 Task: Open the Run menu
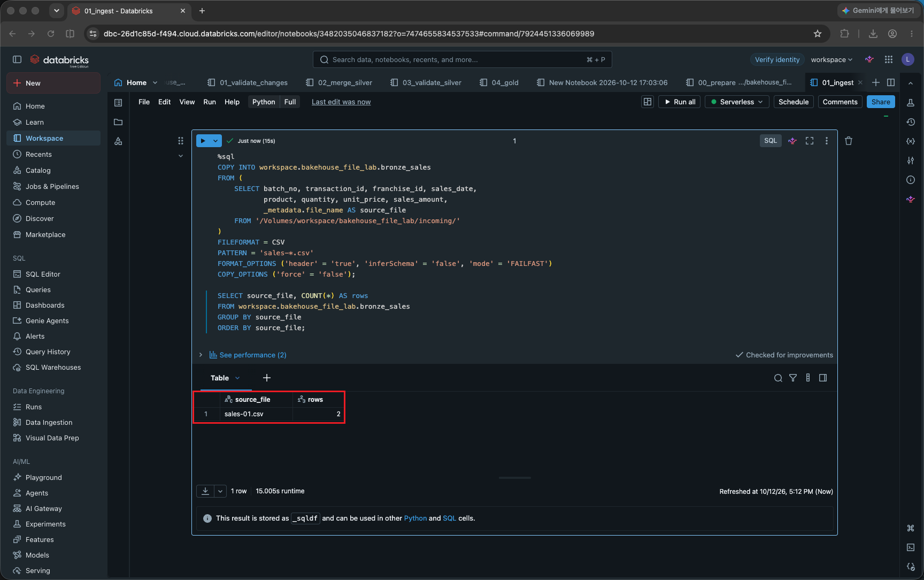210,102
